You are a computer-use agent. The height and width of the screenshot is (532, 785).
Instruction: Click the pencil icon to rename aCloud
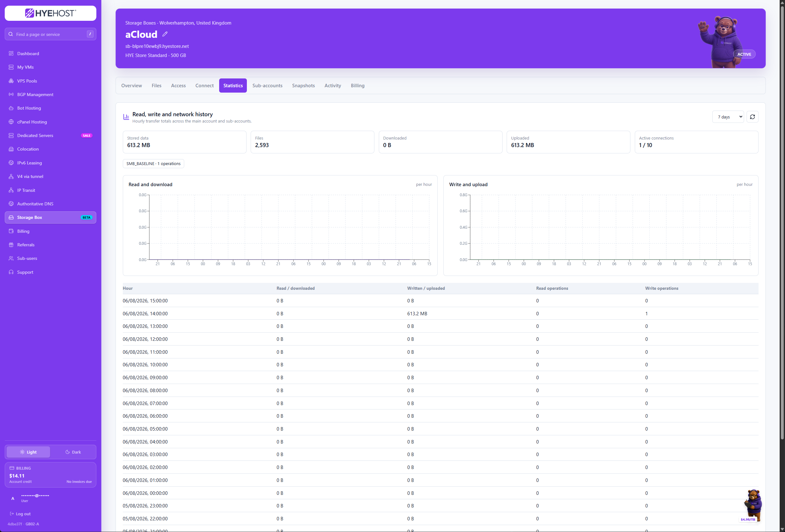(x=165, y=34)
